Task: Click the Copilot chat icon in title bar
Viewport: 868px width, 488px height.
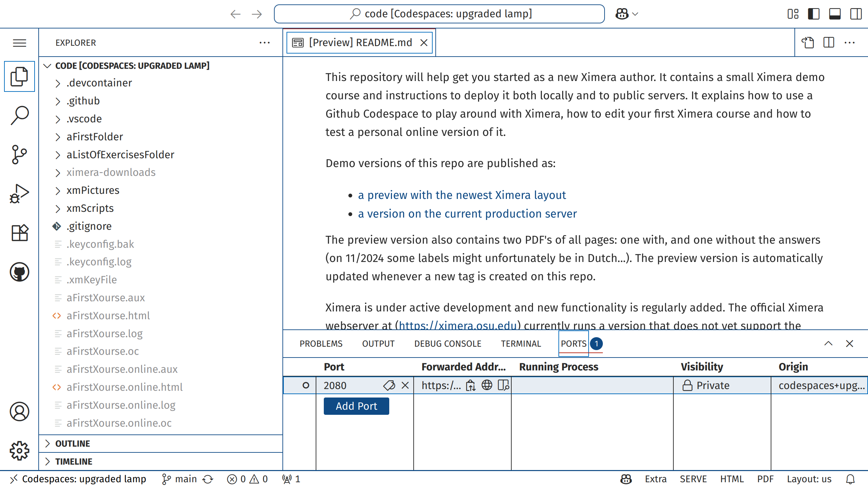Action: (x=622, y=14)
